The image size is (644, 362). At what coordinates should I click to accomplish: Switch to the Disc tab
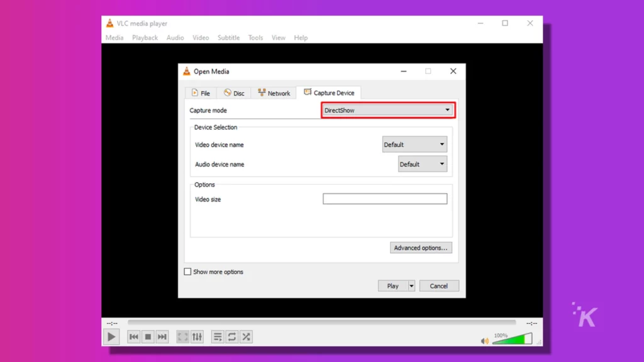click(x=234, y=93)
